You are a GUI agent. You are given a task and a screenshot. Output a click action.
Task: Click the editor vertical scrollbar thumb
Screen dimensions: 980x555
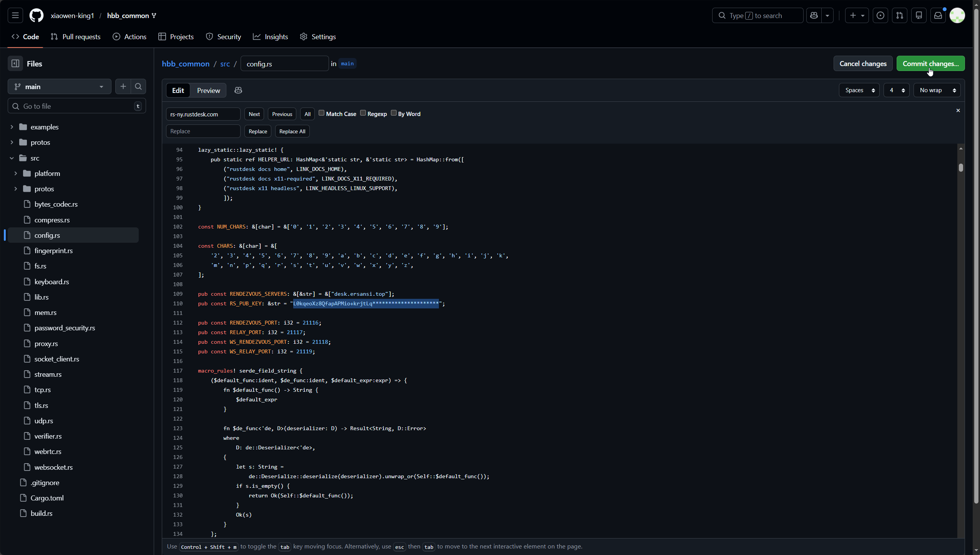[x=961, y=168]
